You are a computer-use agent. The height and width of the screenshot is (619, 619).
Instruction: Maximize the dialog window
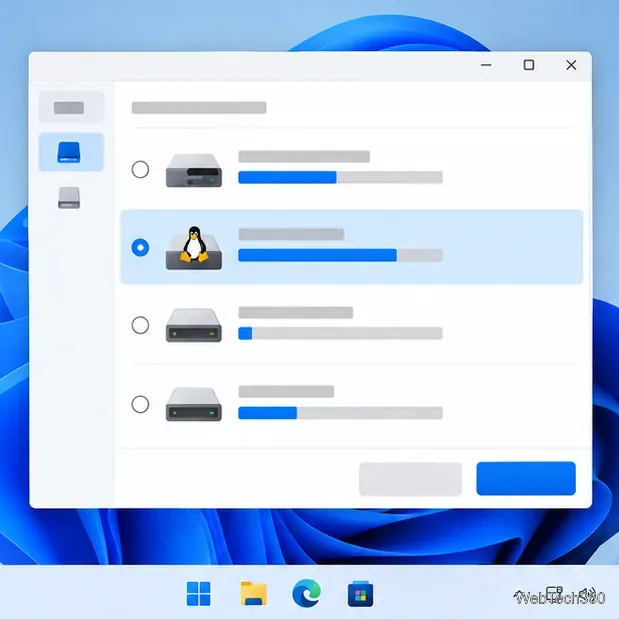[529, 65]
